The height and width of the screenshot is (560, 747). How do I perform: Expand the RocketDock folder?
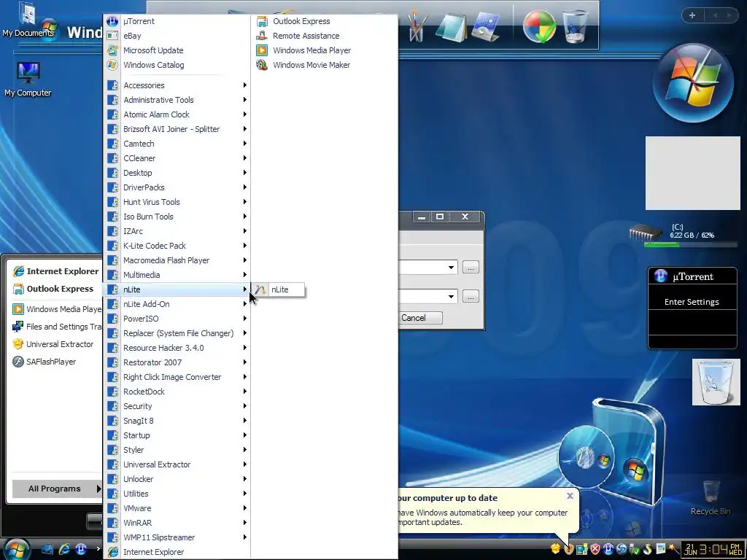pyautogui.click(x=177, y=392)
